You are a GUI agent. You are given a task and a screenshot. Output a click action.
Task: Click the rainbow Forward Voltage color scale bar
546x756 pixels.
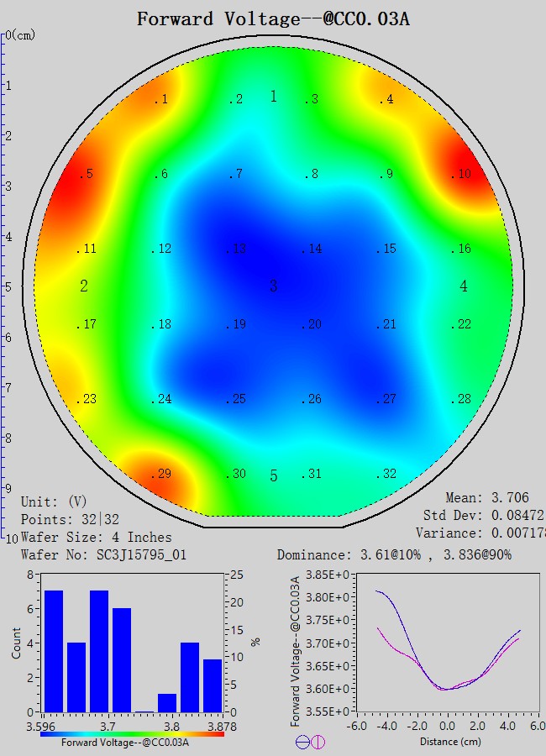pos(132,733)
